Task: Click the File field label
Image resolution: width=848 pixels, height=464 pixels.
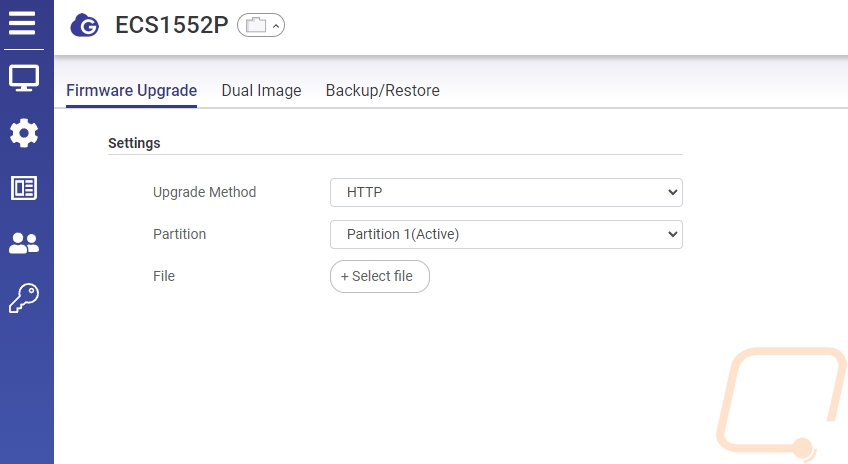Action: [164, 276]
